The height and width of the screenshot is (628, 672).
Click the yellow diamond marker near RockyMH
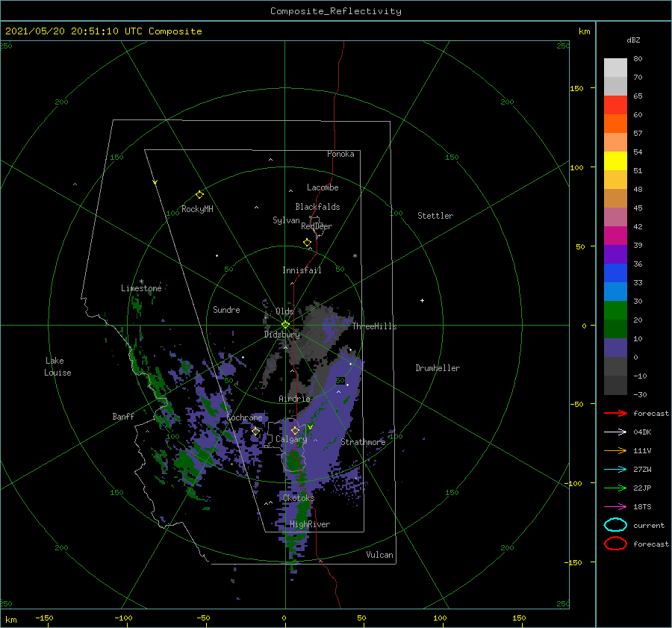[x=199, y=195]
